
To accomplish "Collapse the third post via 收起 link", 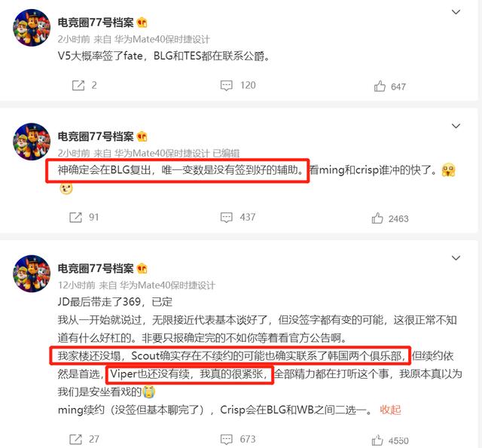I will click(x=390, y=410).
